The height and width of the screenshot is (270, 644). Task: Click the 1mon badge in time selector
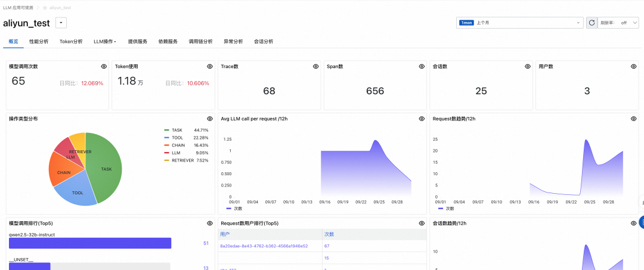click(x=467, y=23)
